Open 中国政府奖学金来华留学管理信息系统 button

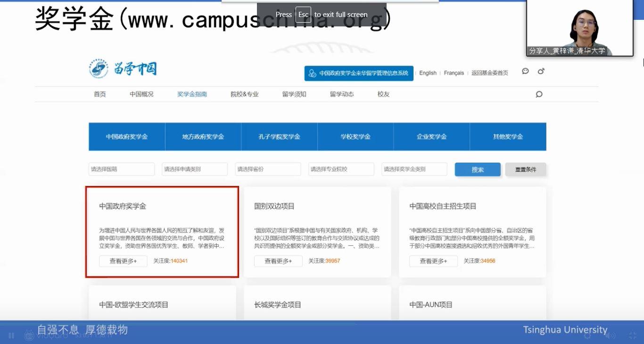pyautogui.click(x=359, y=73)
